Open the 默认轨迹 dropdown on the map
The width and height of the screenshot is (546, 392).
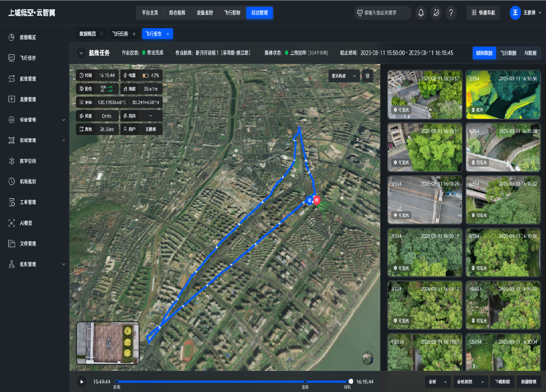(344, 75)
